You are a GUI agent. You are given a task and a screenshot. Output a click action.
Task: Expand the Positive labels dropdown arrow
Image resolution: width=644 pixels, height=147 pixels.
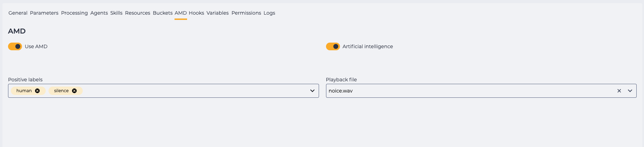click(312, 91)
